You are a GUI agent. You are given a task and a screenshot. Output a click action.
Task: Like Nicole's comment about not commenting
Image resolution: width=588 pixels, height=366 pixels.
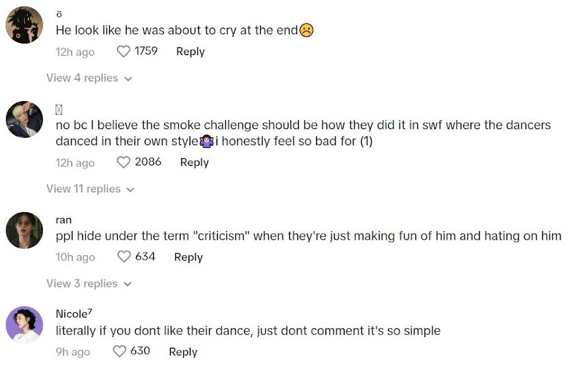coord(119,351)
